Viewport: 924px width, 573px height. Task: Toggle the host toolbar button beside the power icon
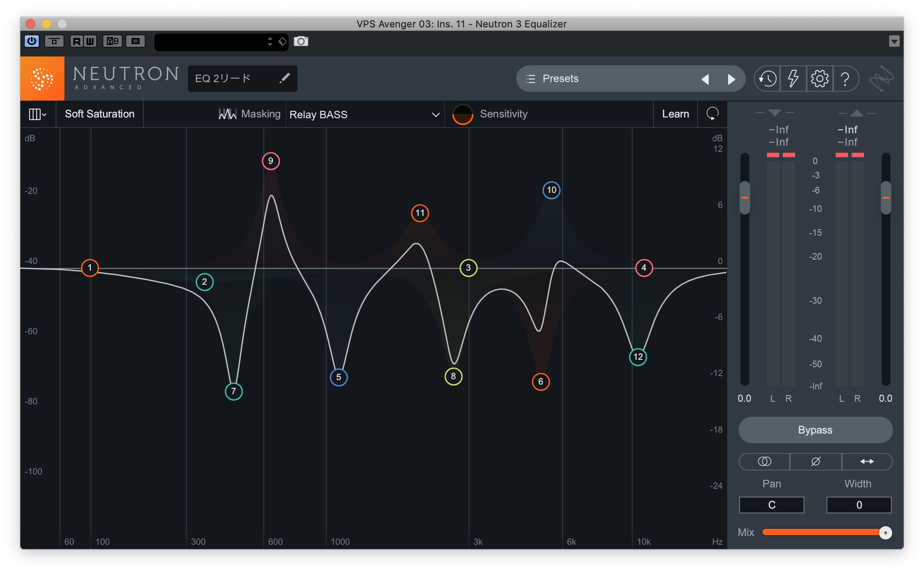click(54, 41)
